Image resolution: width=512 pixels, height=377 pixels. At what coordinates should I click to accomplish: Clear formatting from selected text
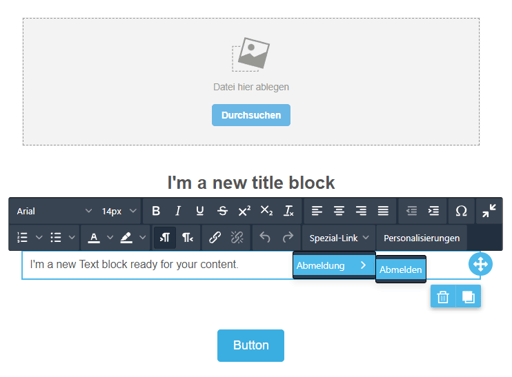click(x=289, y=211)
